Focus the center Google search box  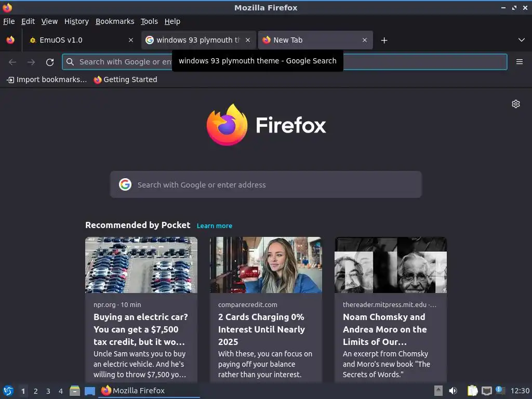click(x=265, y=184)
